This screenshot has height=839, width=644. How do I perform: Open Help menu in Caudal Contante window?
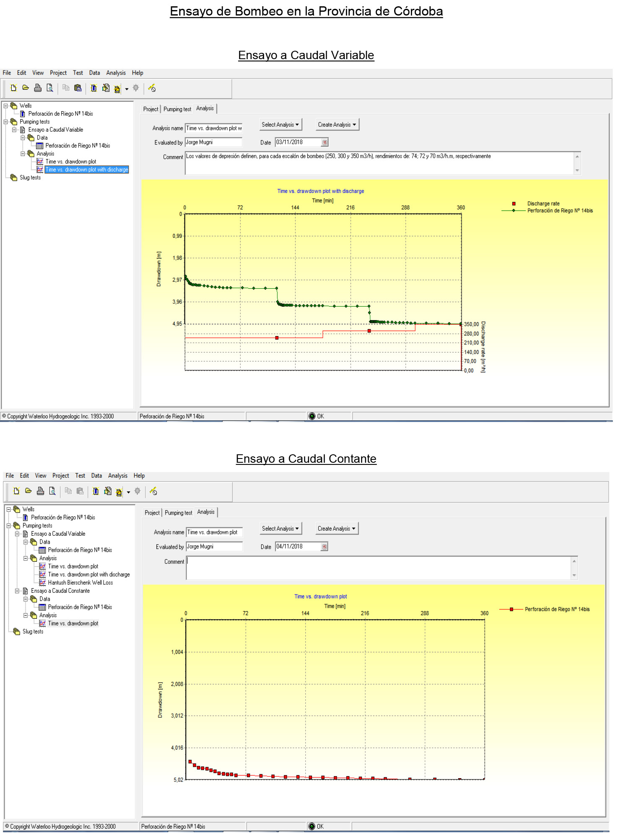coord(139,476)
